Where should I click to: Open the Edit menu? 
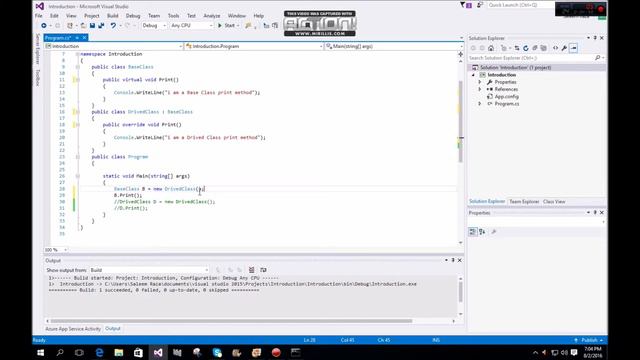coord(54,16)
